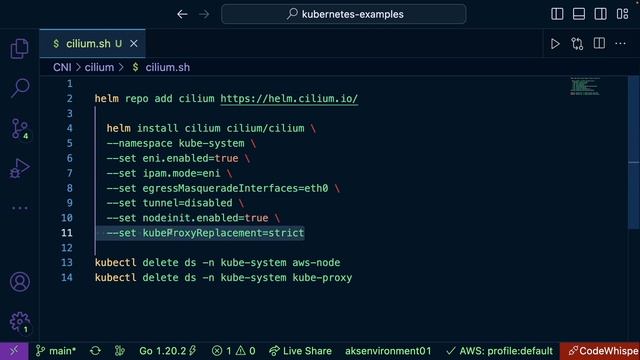
Task: Click 'helm repo add cilium' text
Action: coord(154,99)
